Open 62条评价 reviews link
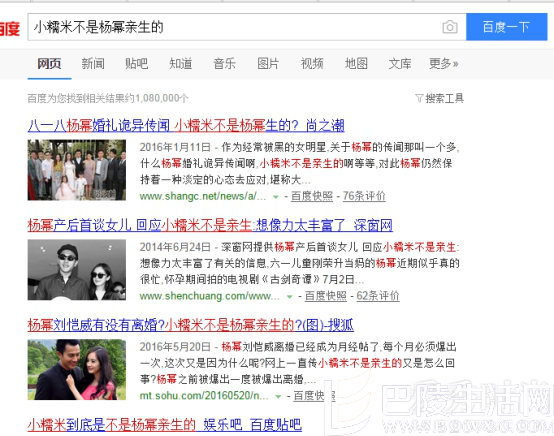 (x=378, y=296)
